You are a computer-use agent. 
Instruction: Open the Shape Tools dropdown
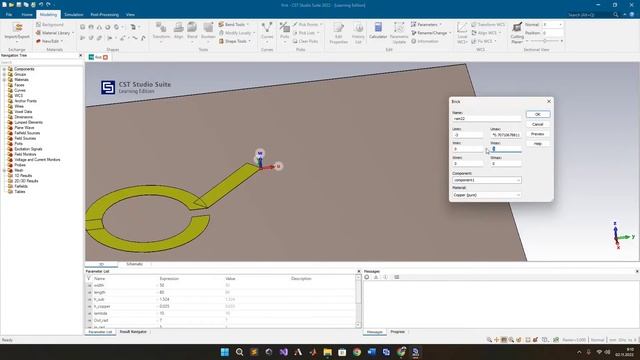coord(235,41)
